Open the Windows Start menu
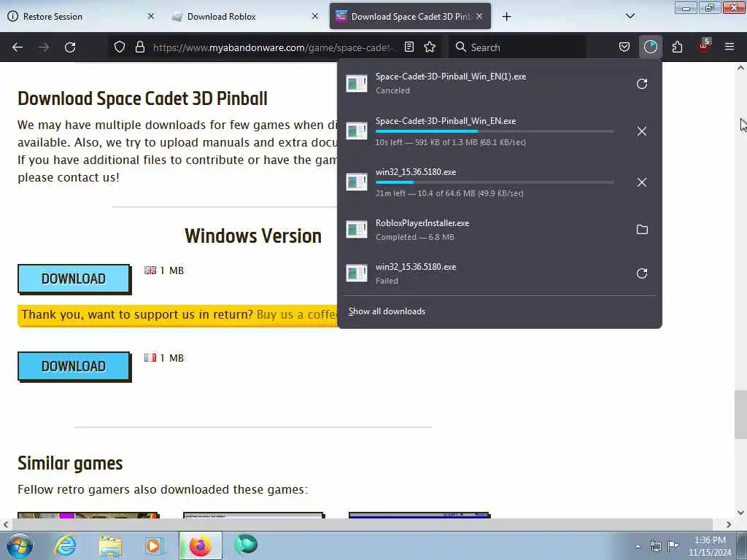The height and width of the screenshot is (560, 747). point(20,545)
